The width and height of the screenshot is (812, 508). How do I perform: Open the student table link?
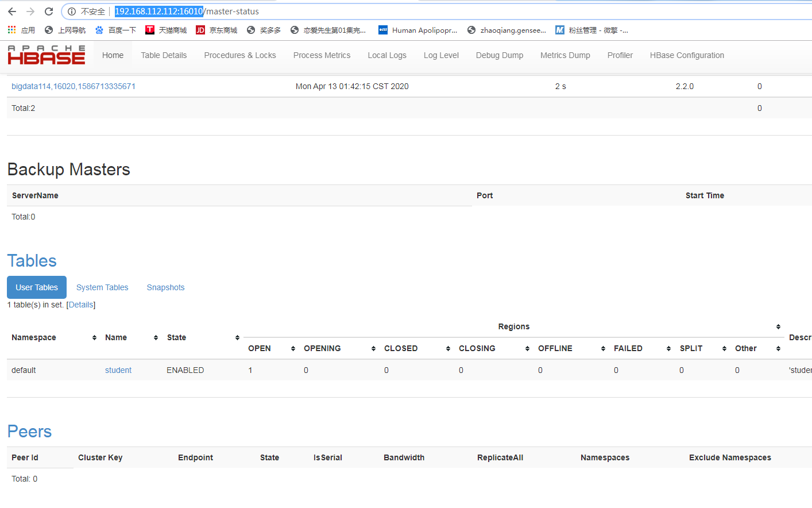pos(118,370)
